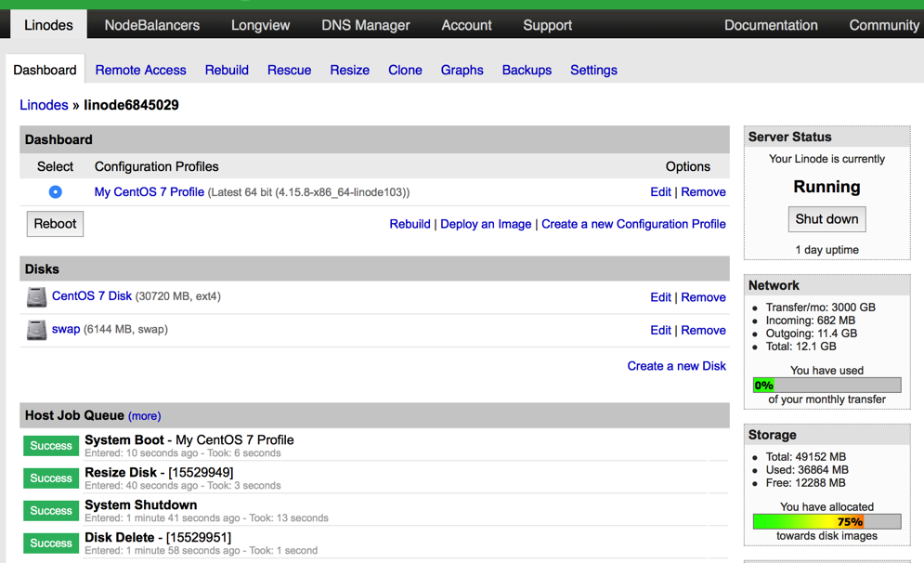
Task: Switch to the Dashboard sub-tab
Action: (45, 70)
